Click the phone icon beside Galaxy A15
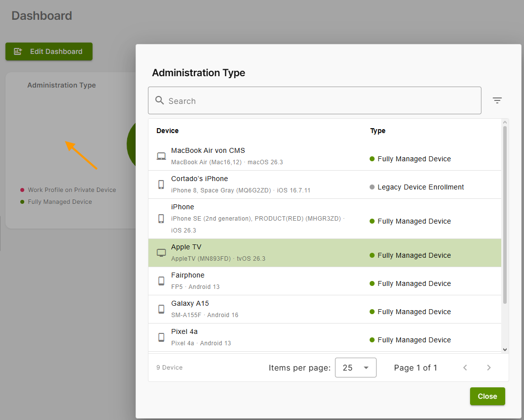Viewport: 524px width, 420px height. click(x=161, y=309)
